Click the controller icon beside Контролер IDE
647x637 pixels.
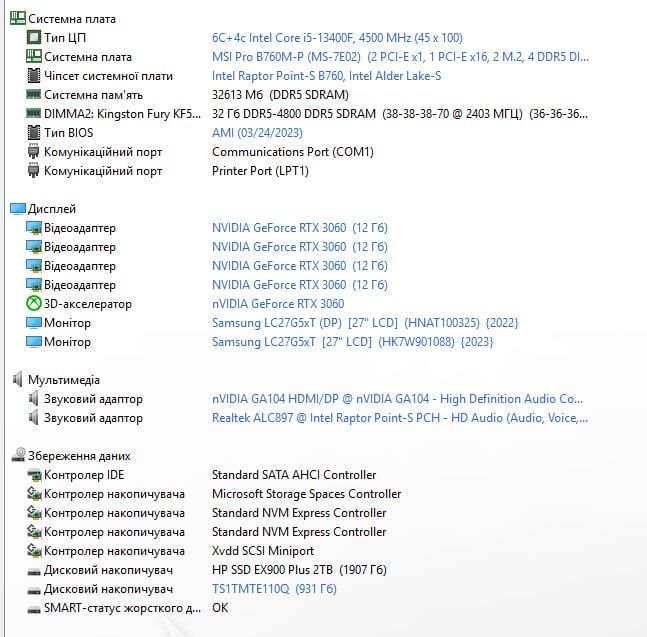coord(34,474)
